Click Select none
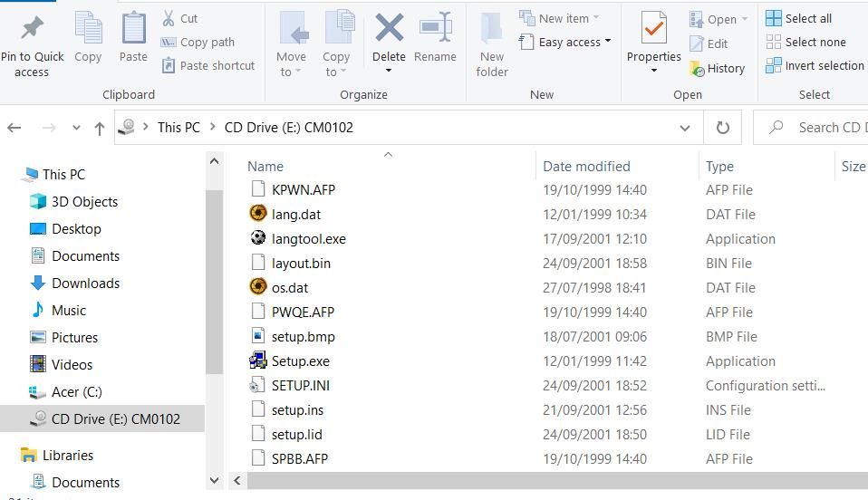 (806, 42)
